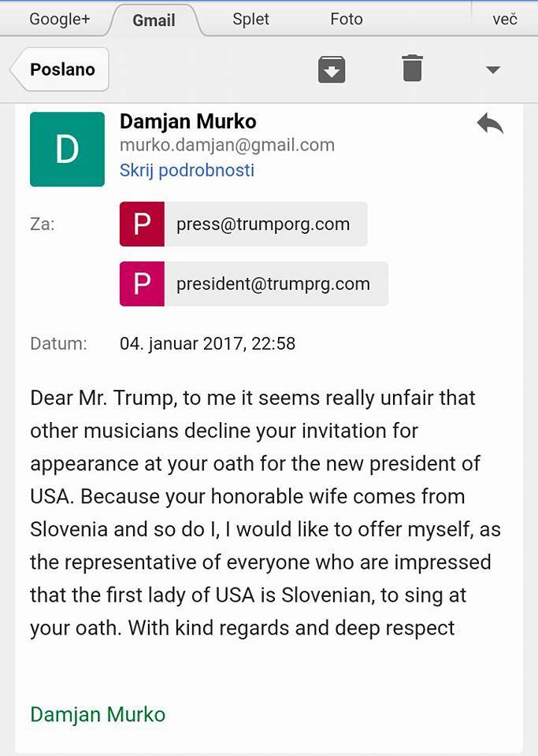
Task: Open the več menu
Action: click(x=505, y=19)
